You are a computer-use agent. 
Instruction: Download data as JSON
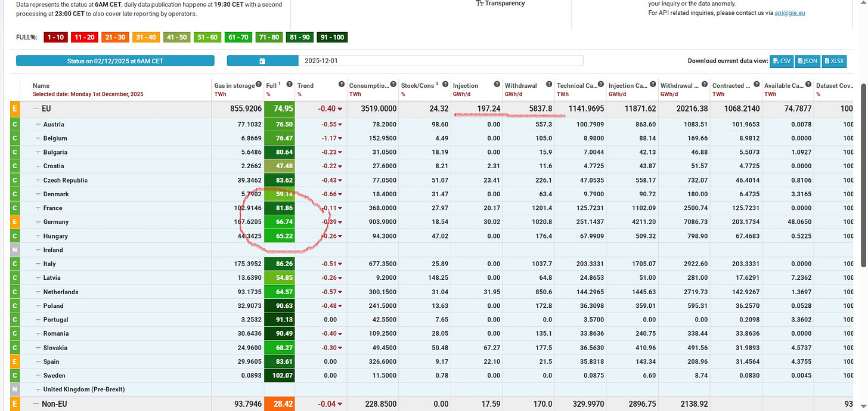[x=807, y=61]
